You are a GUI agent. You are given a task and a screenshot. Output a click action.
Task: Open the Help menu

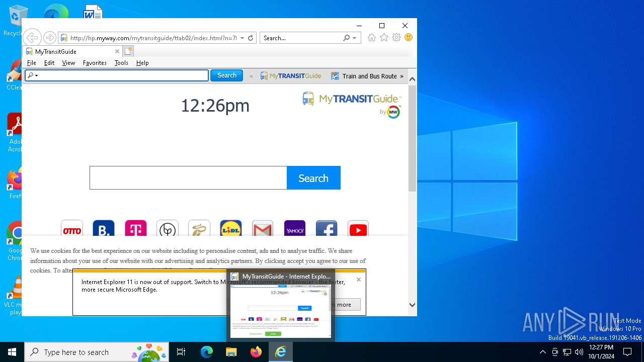coord(142,63)
